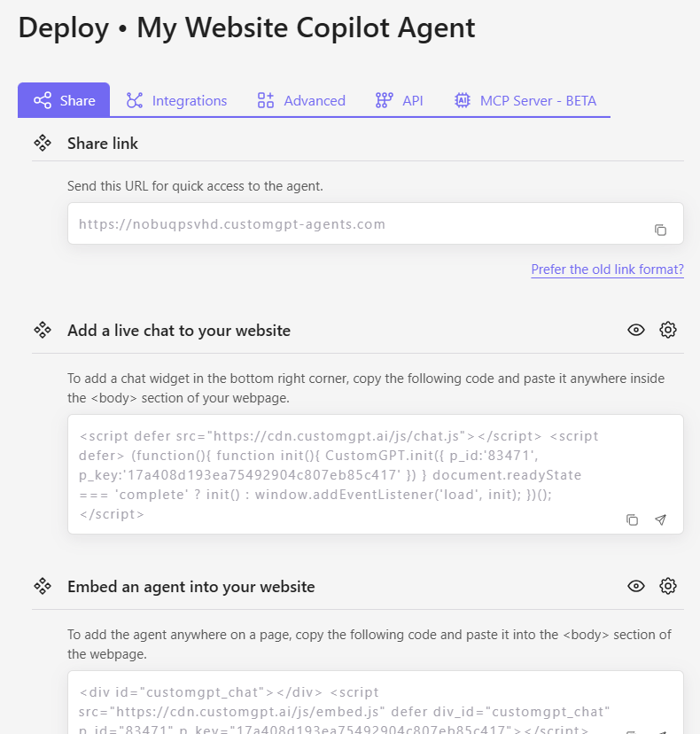The width and height of the screenshot is (700, 734).
Task: Switch to the Share tab
Action: (x=64, y=100)
